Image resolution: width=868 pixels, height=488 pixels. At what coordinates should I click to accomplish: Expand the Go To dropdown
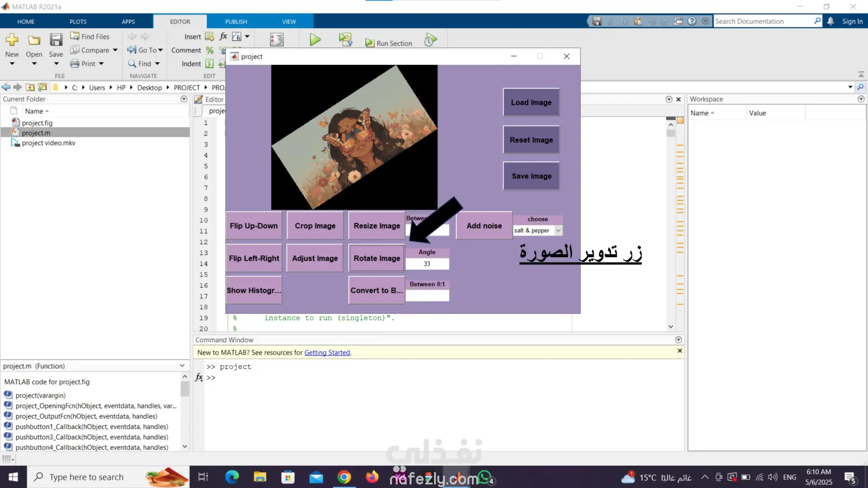(x=160, y=50)
